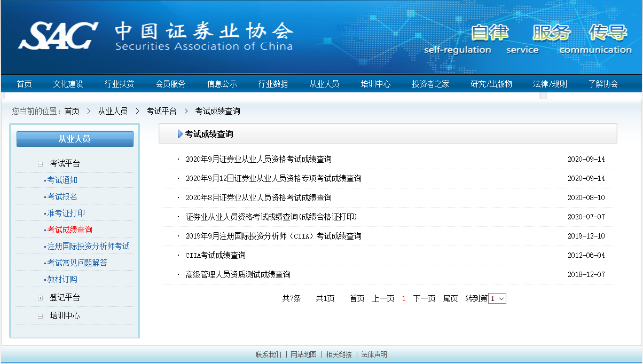
Task: Open the 从业人员 navigation menu
Action: coord(324,83)
